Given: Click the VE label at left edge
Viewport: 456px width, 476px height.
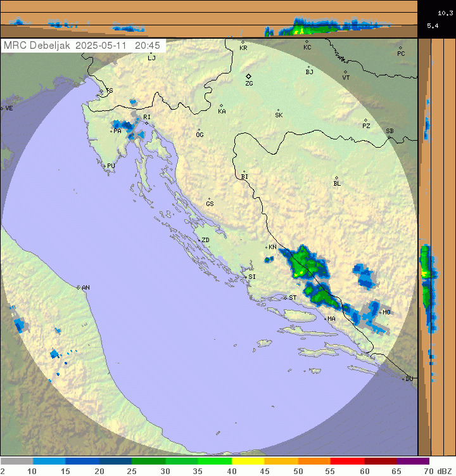Looking at the screenshot, I should click(9, 108).
